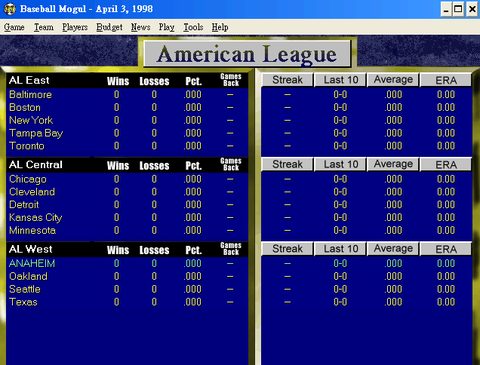
Task: Click the AL West Games Back header
Action: (231, 249)
